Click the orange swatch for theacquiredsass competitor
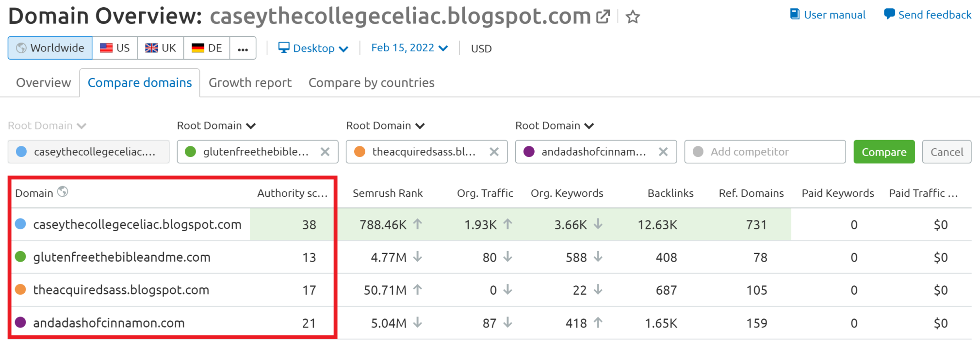Viewport: 980px width, 346px height. pos(359,152)
